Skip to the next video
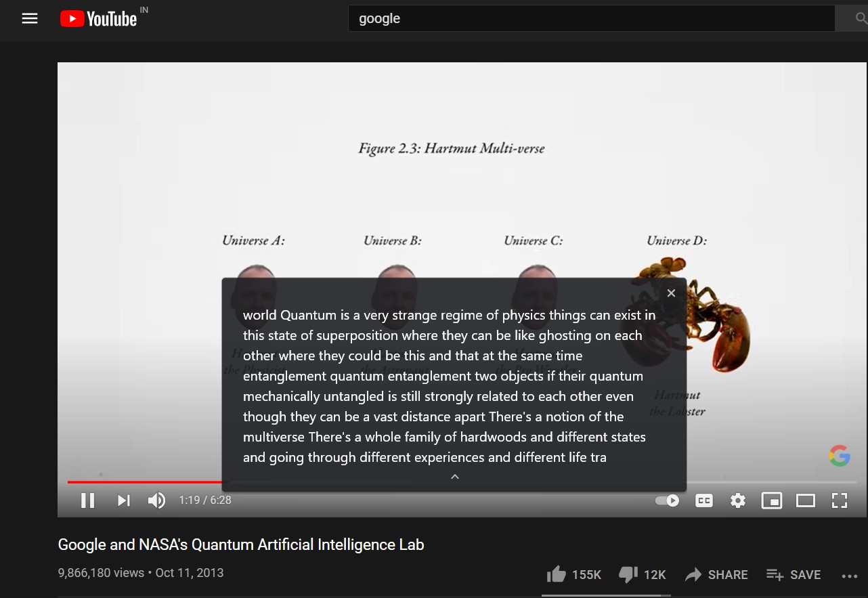Image resolution: width=868 pixels, height=598 pixels. coord(123,500)
